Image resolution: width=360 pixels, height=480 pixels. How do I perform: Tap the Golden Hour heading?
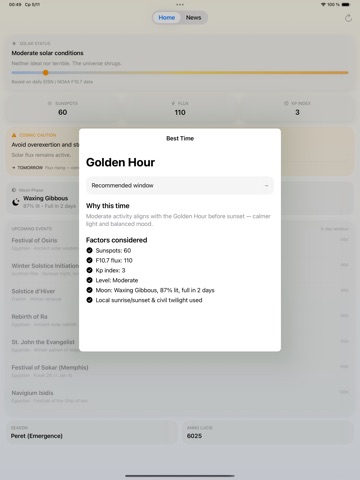point(120,162)
